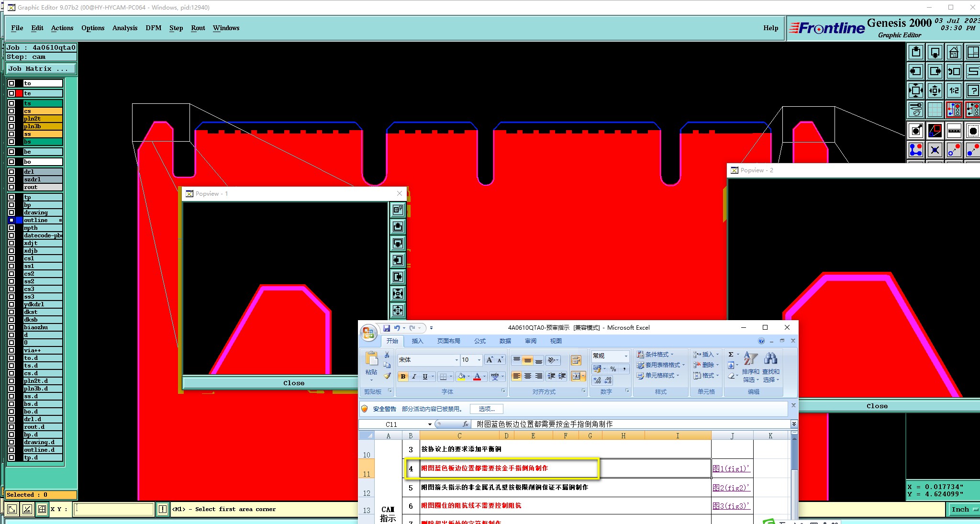
Task: Click the Home view icon
Action: pos(954,52)
